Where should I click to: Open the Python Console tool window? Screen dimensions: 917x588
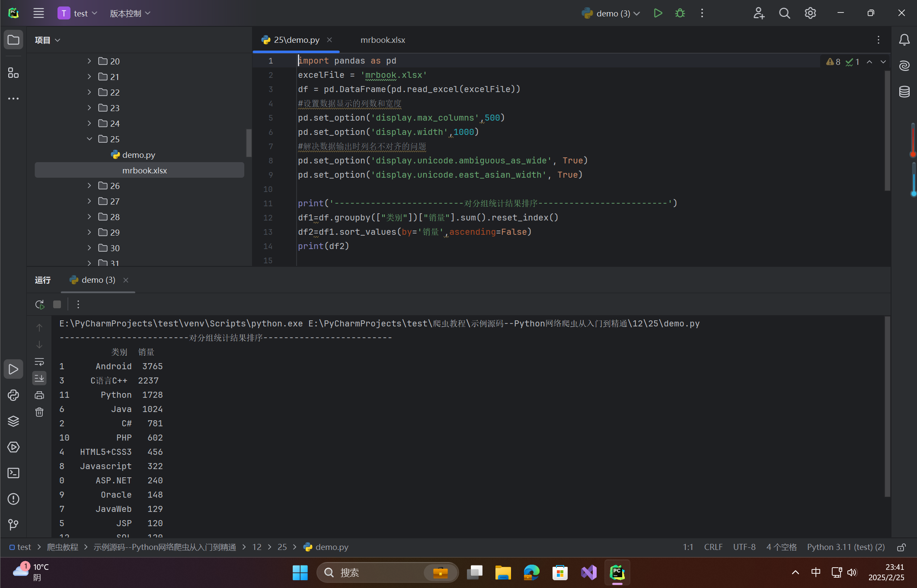(13, 395)
